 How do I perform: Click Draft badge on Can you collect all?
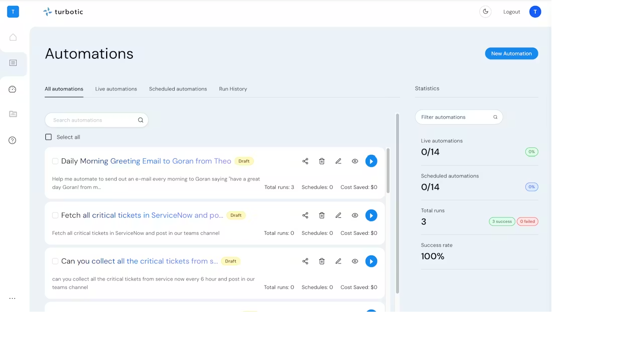click(x=231, y=261)
